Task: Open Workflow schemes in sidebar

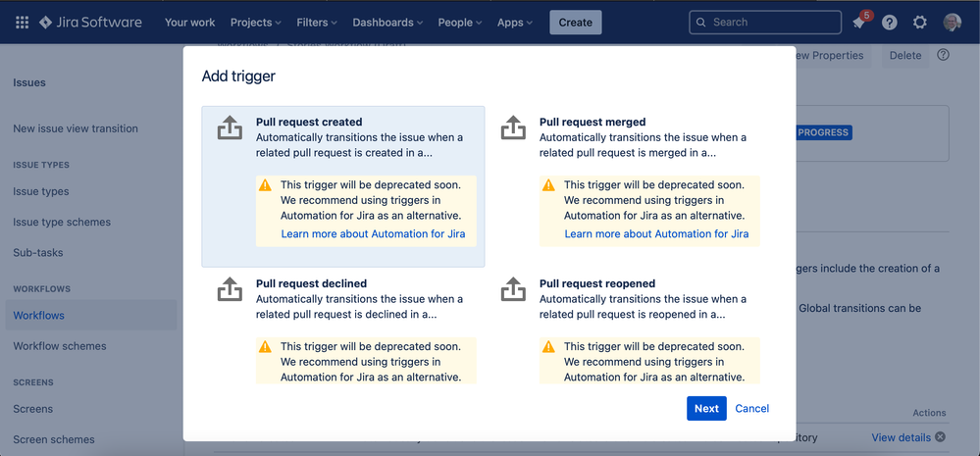Action: pyautogui.click(x=60, y=346)
